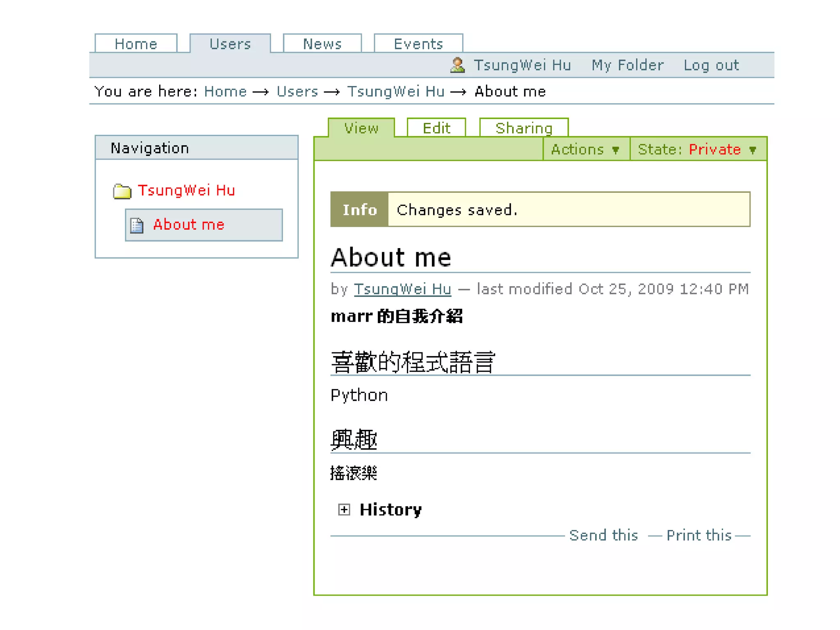Click Print this link

[698, 535]
